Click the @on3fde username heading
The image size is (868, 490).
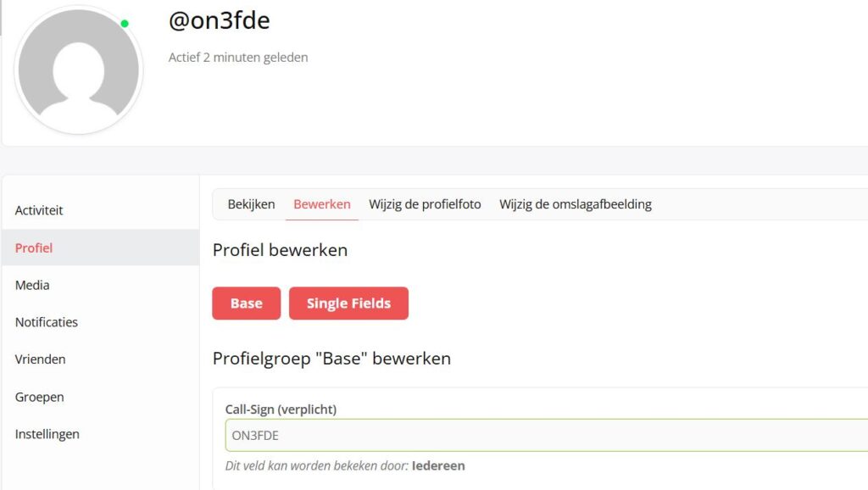(x=219, y=20)
